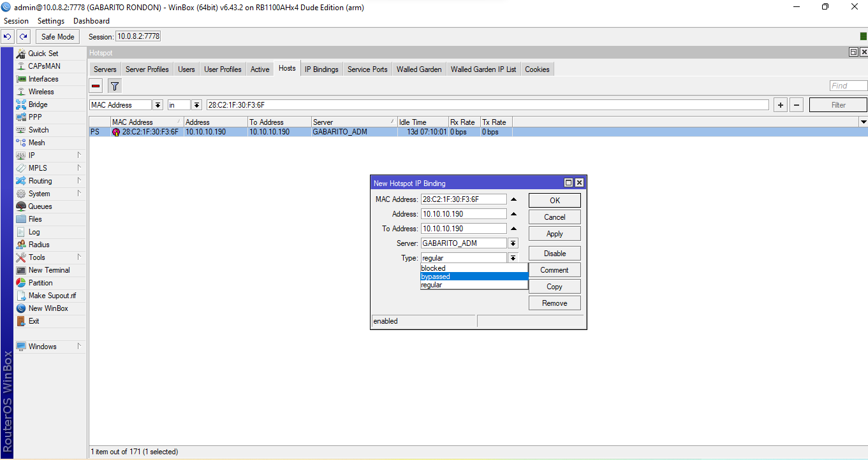Select 'regular' option in dropdown list
The height and width of the screenshot is (460, 868).
tap(474, 285)
